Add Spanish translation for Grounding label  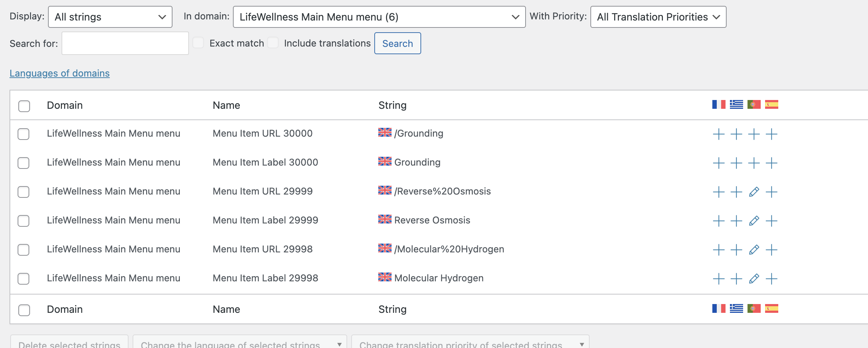[771, 163]
